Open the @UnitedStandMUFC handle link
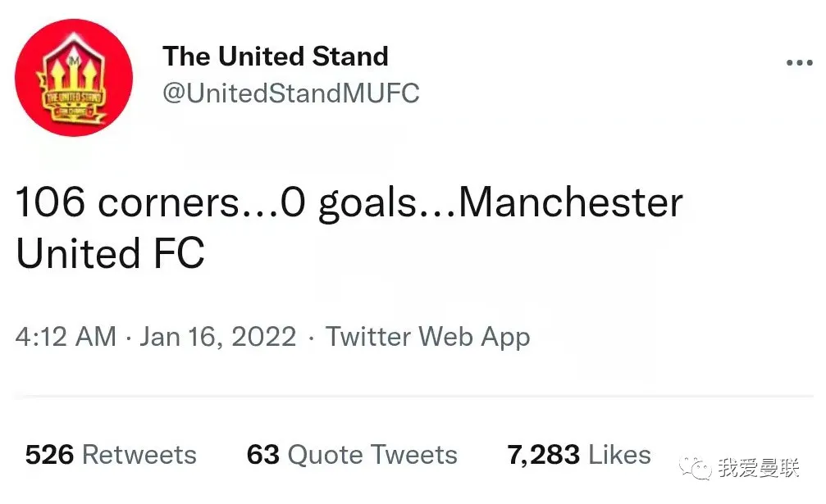 click(290, 93)
